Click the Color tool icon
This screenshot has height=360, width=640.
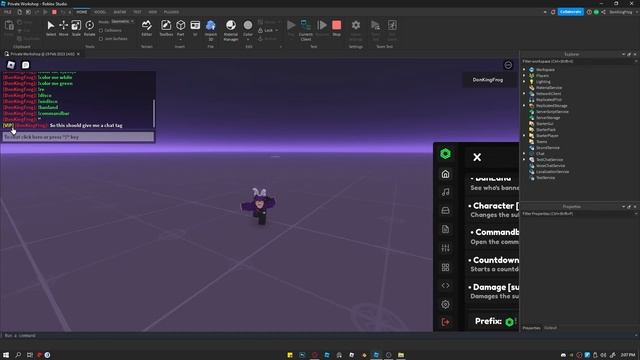248,25
